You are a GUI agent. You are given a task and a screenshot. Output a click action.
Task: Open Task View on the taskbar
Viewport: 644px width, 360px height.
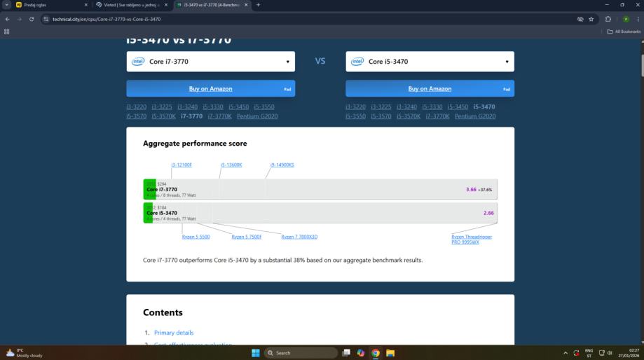[x=346, y=353]
